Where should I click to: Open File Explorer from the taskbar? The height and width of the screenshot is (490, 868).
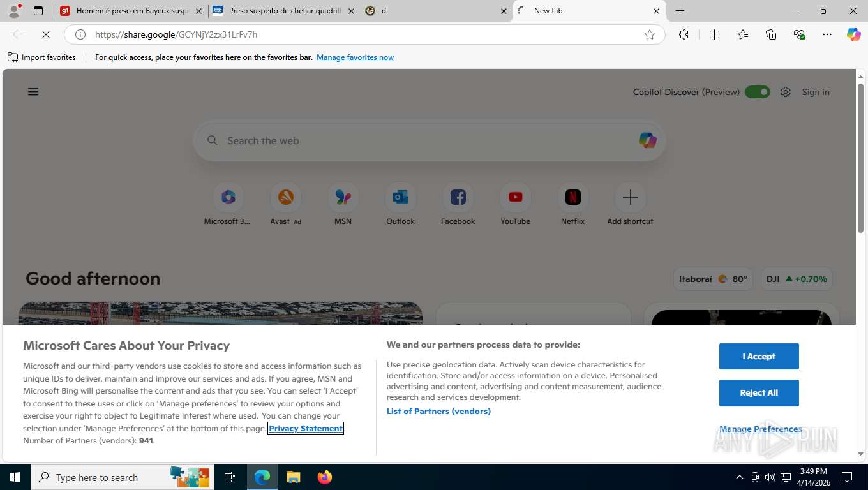(293, 477)
